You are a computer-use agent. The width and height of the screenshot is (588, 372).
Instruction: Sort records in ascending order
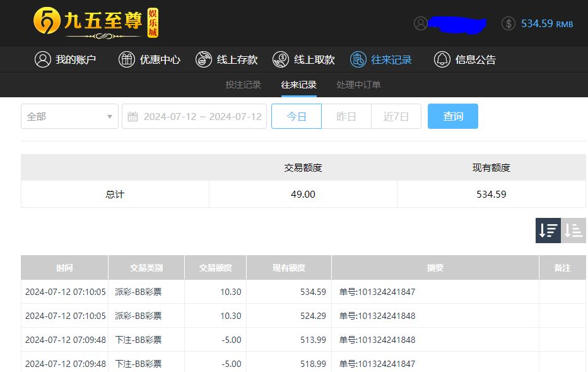[x=573, y=231]
